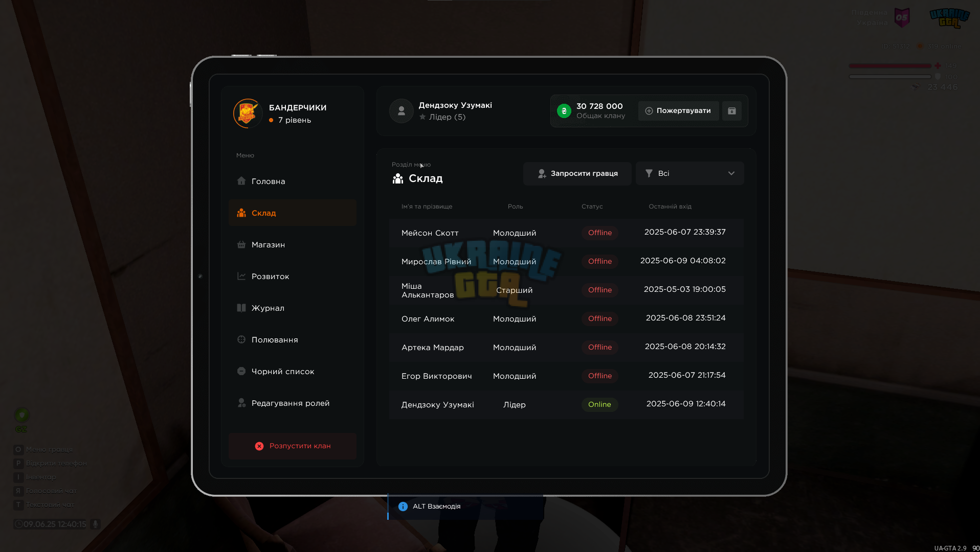Click Старший role of Міша Алькантаров
This screenshot has height=552, width=980.
pos(515,290)
